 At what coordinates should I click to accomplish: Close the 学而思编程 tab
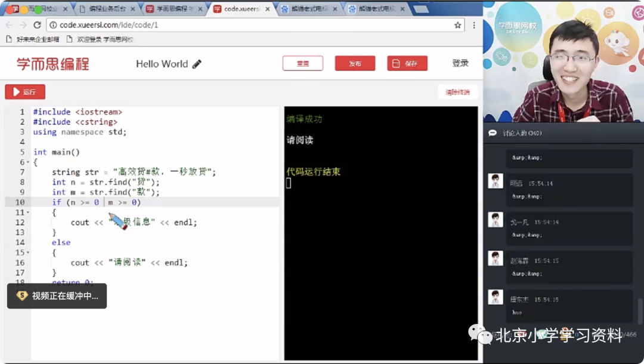coord(200,8)
